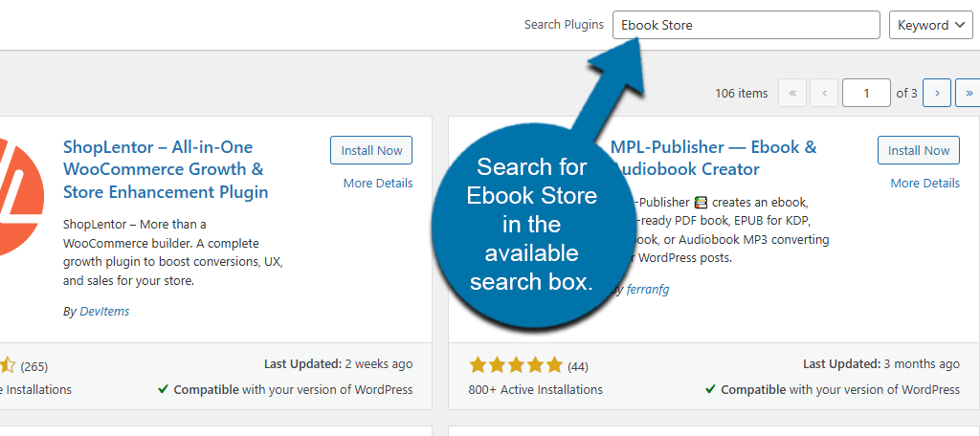
Task: Open the MPL-Publisher plugin title link
Action: pos(714,158)
